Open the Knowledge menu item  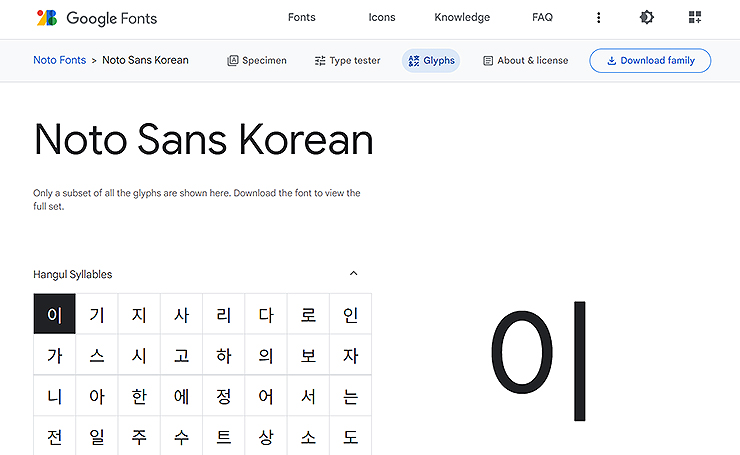pyautogui.click(x=462, y=17)
